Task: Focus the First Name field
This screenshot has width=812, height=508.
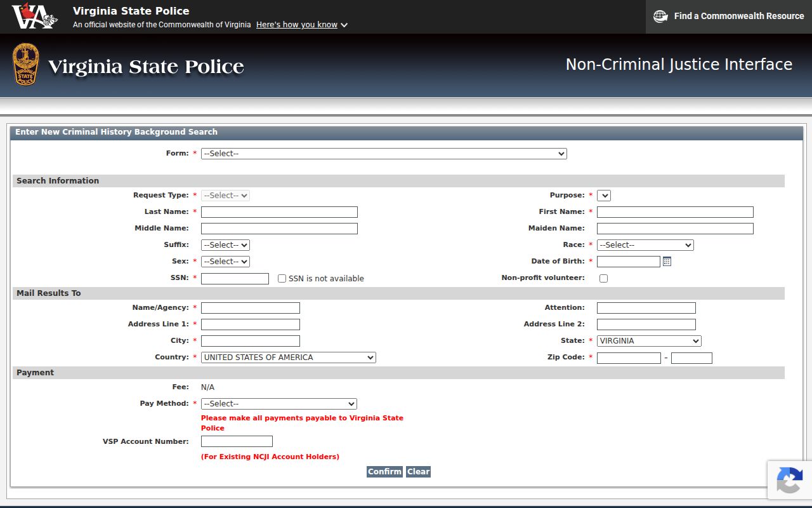Action: (675, 212)
